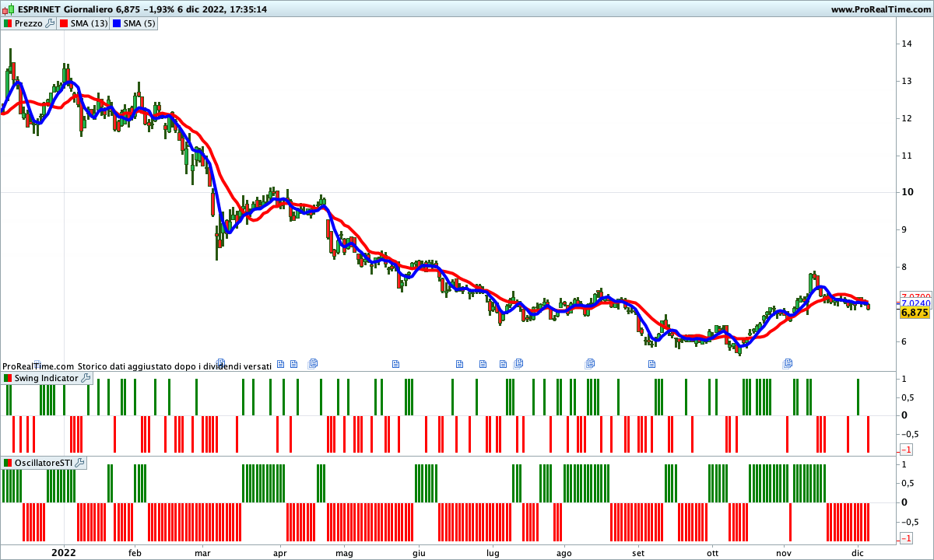Open the document event icon in early March

pos(221,363)
